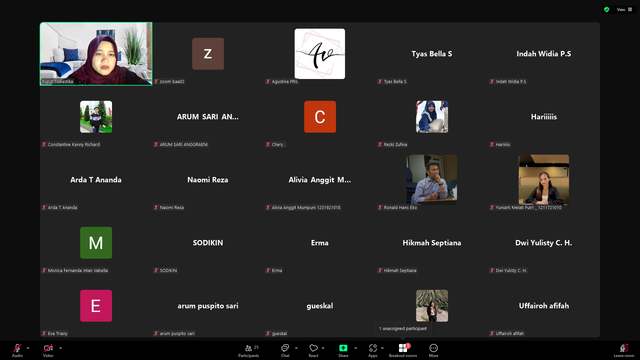Expand the share options arrow
Viewport: 640px width, 360px height.
pyautogui.click(x=355, y=348)
